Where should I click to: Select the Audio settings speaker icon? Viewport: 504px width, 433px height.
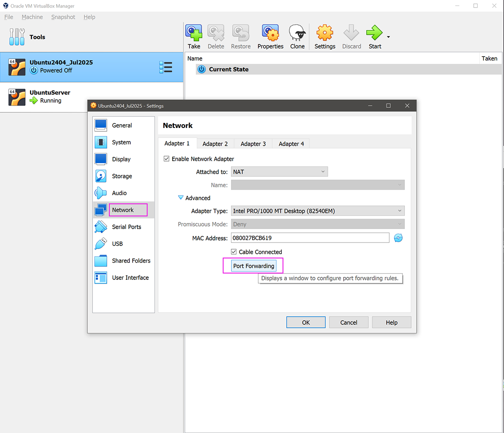[x=101, y=193]
